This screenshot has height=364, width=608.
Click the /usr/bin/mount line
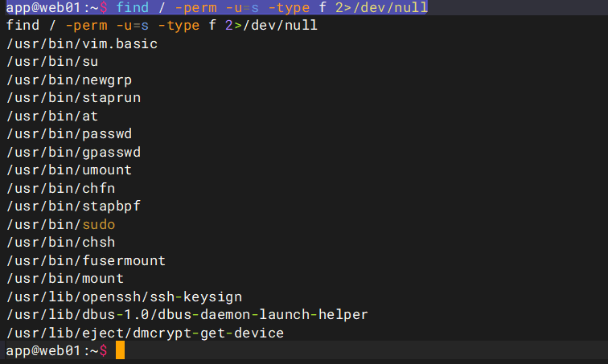pos(64,278)
